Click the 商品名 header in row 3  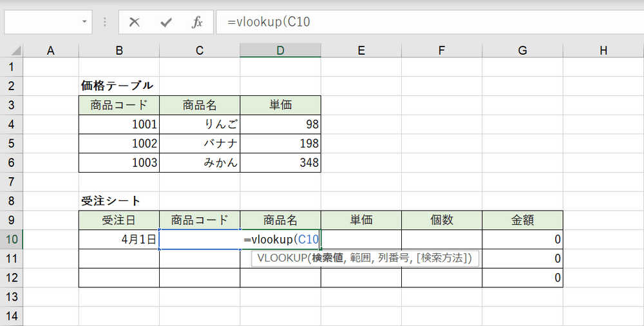coord(200,105)
